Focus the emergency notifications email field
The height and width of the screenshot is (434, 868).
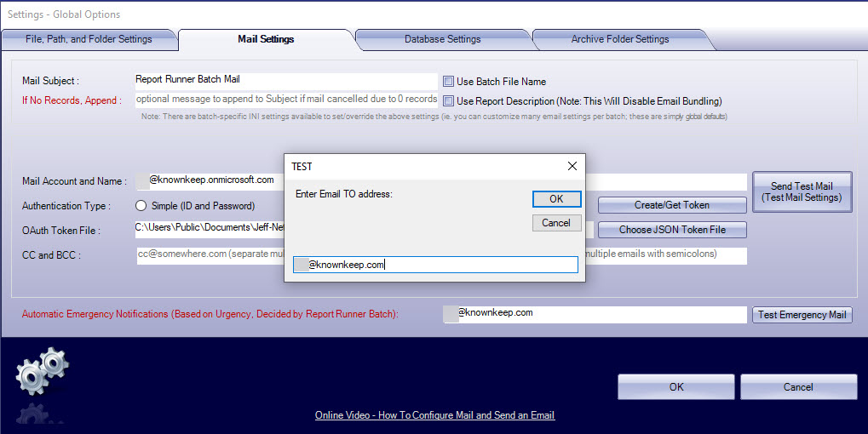595,314
